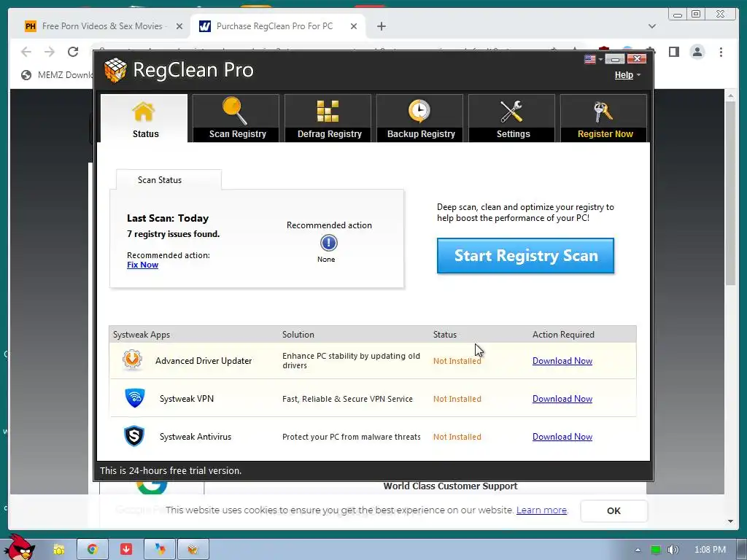Switch to the Settings tab label
The image size is (747, 560).
pyautogui.click(x=513, y=134)
